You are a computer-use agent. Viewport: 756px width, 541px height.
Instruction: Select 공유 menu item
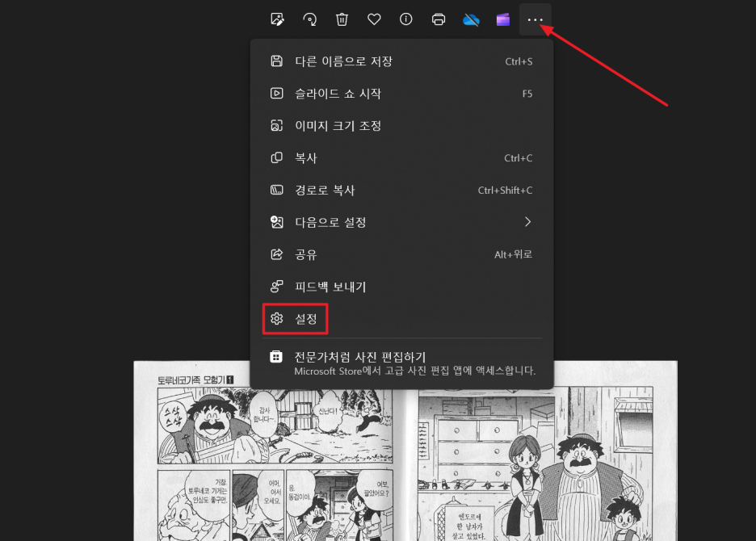pos(401,254)
